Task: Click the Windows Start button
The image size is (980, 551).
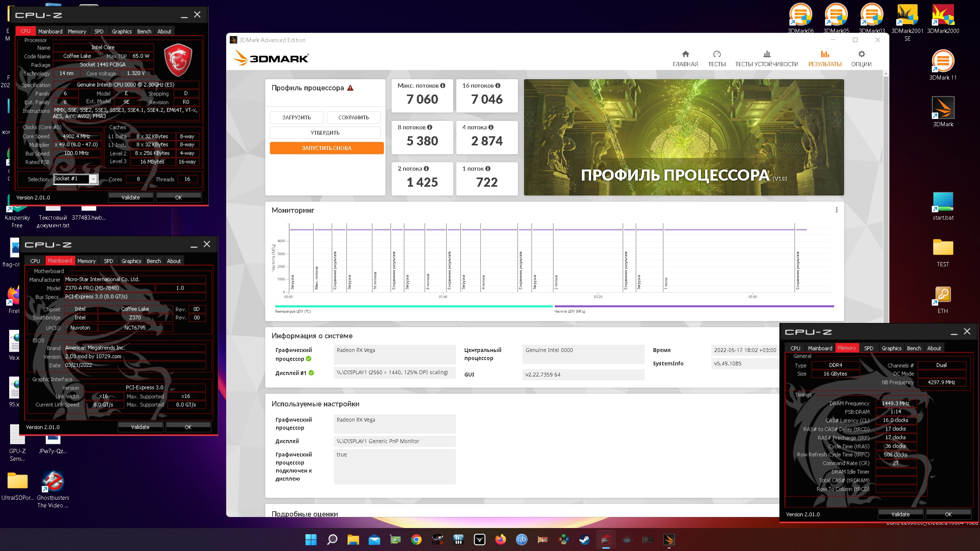Action: 311,540
